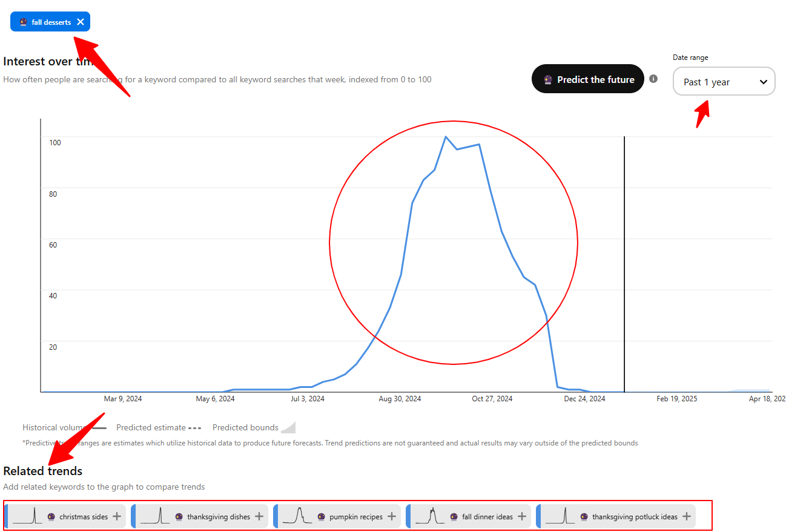Screen dimensions: 786x532
Task: Click the Oct 27, 2024 axis label
Action: tap(492, 399)
